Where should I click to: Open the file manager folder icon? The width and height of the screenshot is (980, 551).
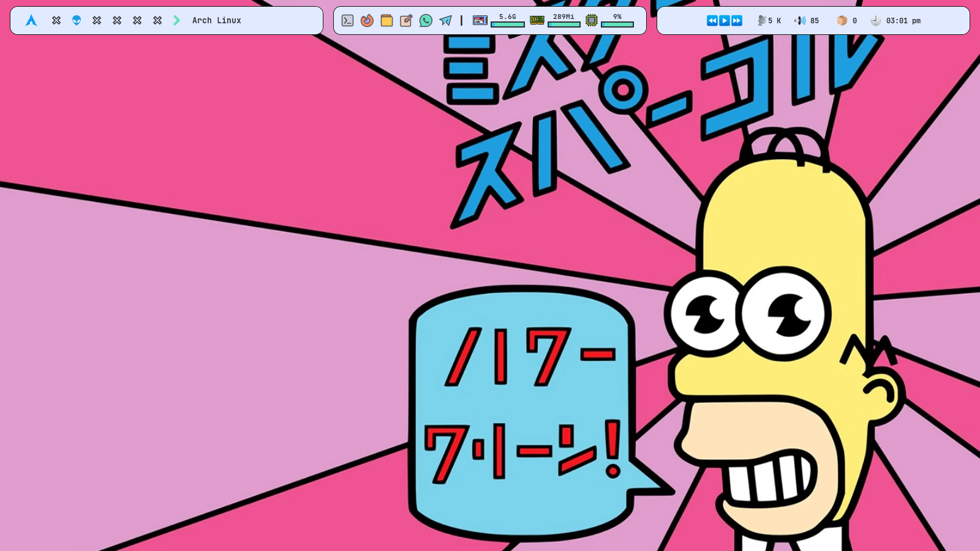(386, 21)
